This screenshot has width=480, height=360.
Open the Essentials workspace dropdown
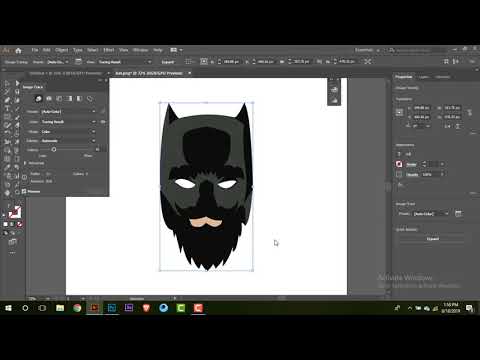coord(367,50)
